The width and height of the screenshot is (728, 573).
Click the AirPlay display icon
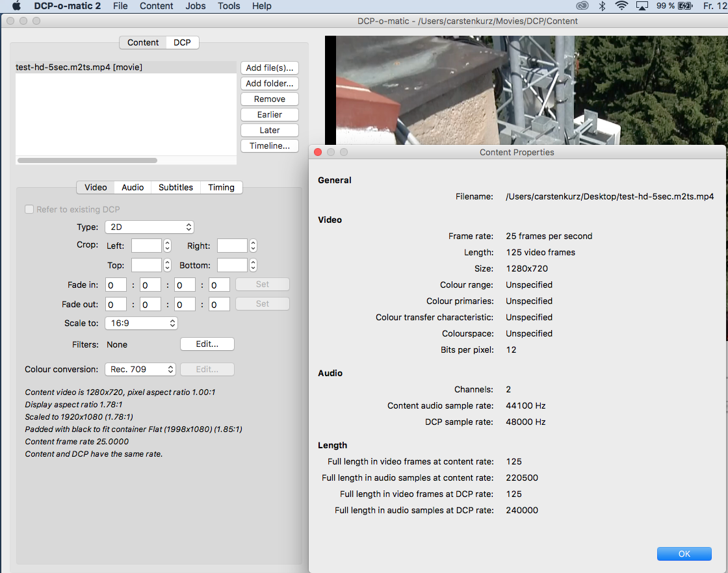point(642,6)
